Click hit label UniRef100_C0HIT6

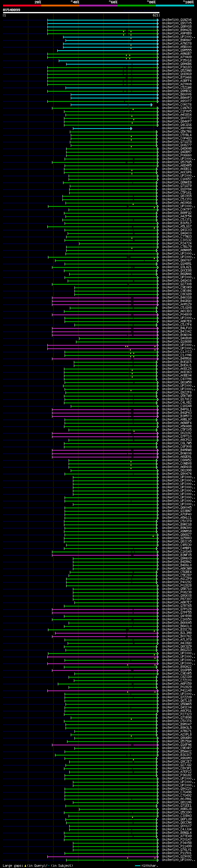click(x=177, y=104)
